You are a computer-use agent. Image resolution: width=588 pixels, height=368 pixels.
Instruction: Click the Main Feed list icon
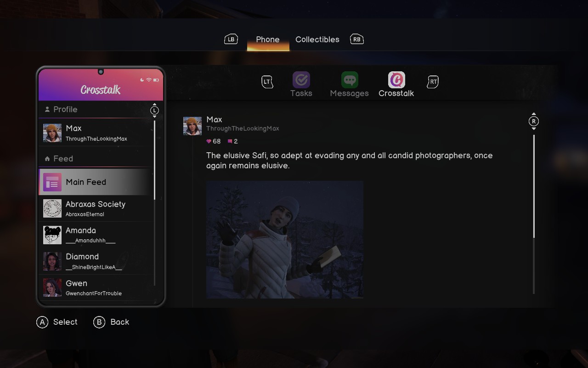click(52, 182)
